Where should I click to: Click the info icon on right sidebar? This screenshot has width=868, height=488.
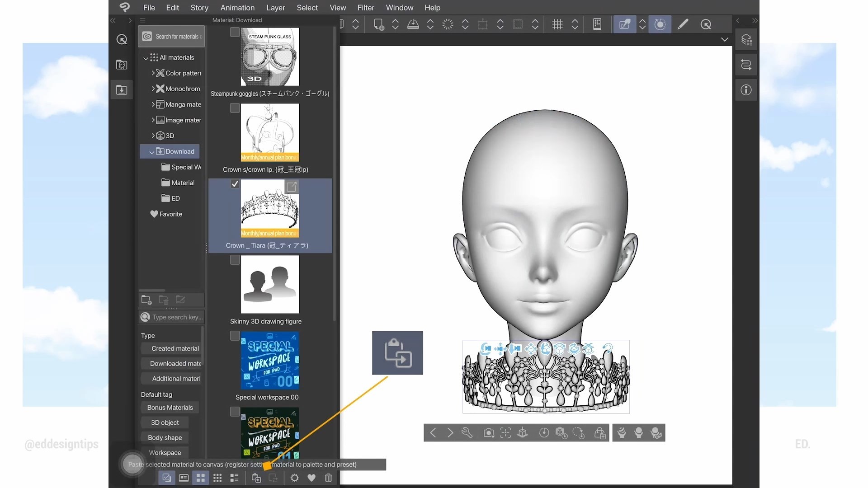pyautogui.click(x=746, y=90)
